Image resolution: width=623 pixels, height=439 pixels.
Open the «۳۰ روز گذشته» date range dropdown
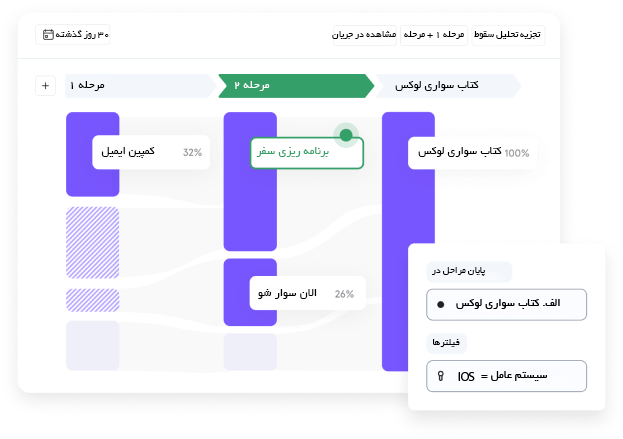(x=73, y=35)
